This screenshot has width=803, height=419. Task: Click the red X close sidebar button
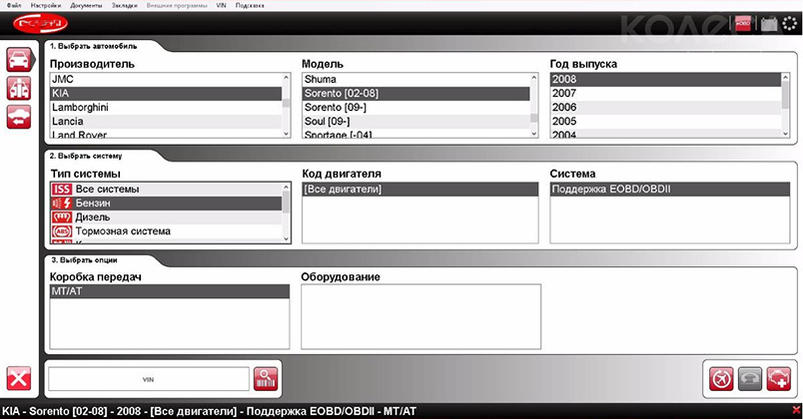19,379
